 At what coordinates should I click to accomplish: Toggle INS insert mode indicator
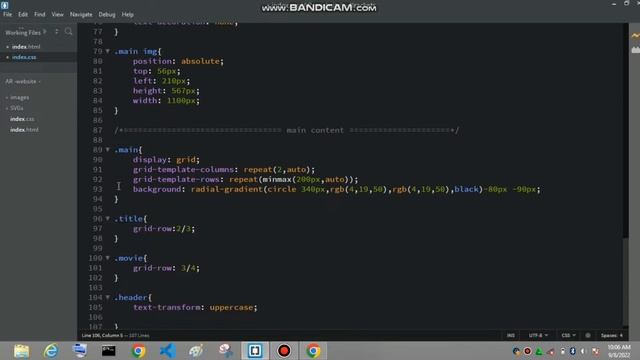pyautogui.click(x=511, y=336)
